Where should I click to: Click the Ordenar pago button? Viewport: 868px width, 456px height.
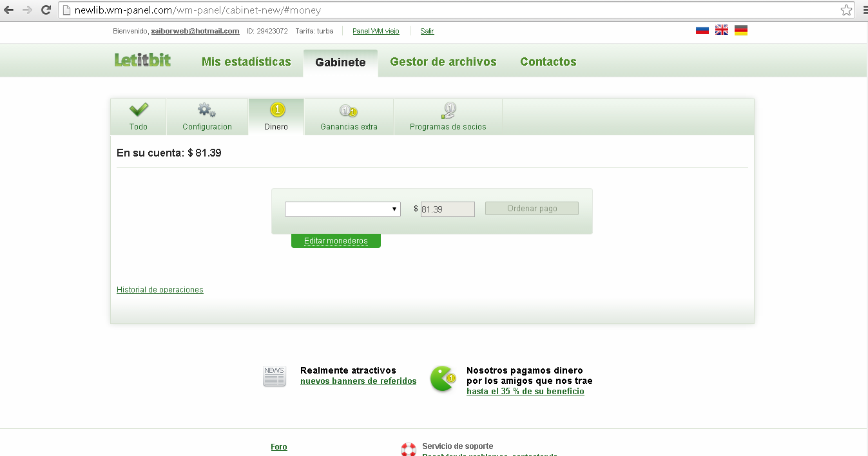tap(532, 209)
